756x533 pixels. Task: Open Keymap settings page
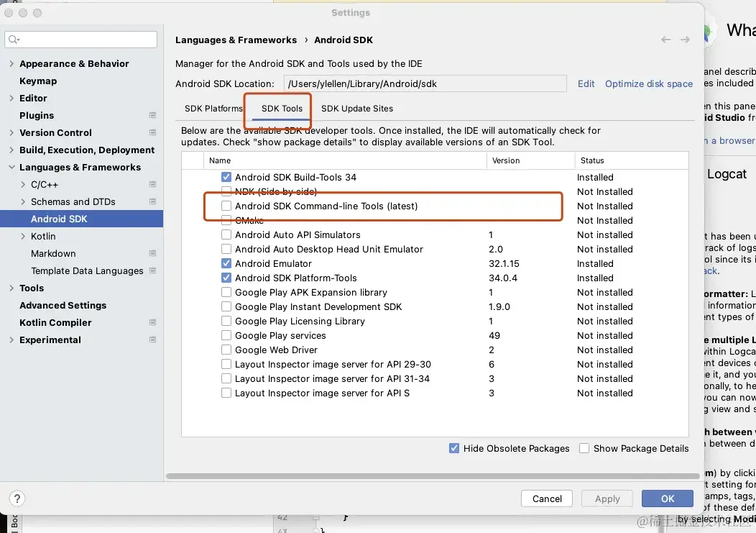click(38, 81)
